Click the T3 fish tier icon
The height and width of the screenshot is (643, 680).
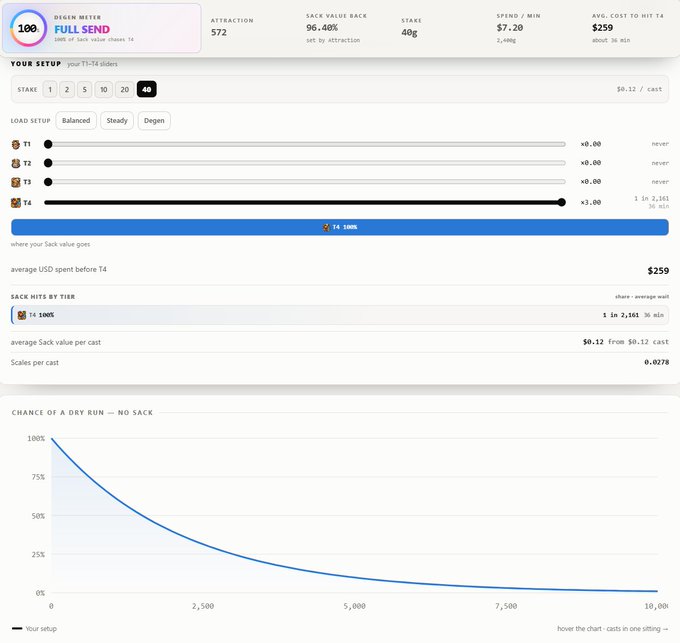[x=16, y=182]
